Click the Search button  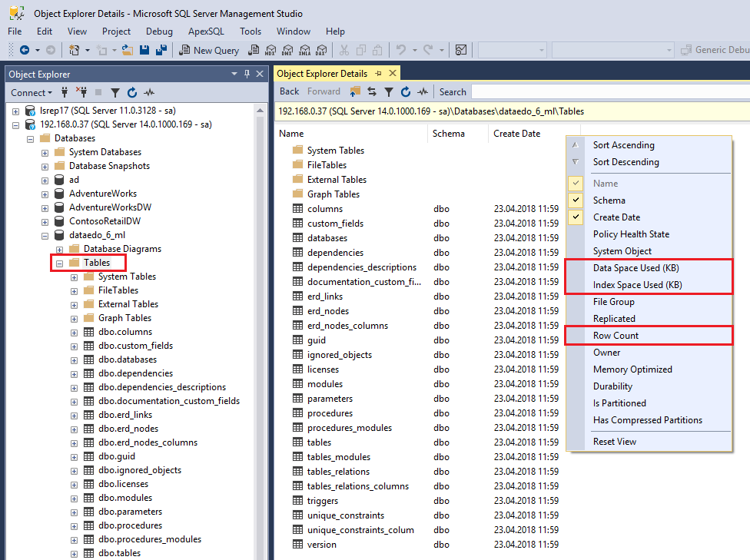pyautogui.click(x=453, y=91)
